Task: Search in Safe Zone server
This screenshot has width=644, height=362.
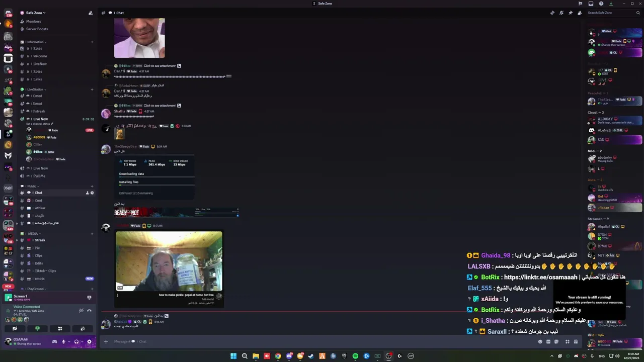Action: tap(613, 13)
